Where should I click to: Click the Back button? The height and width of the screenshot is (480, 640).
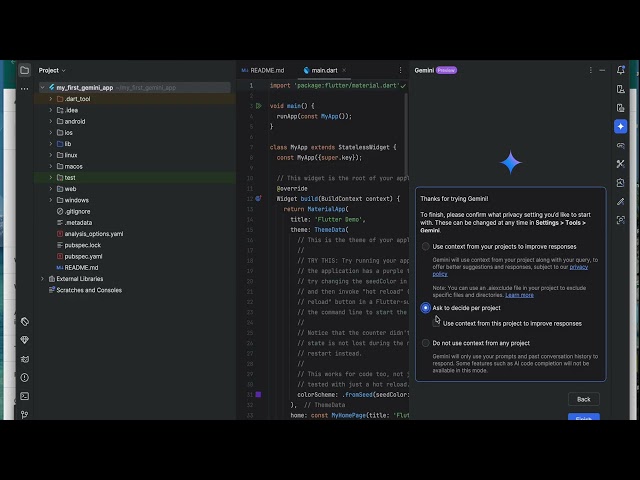point(584,399)
